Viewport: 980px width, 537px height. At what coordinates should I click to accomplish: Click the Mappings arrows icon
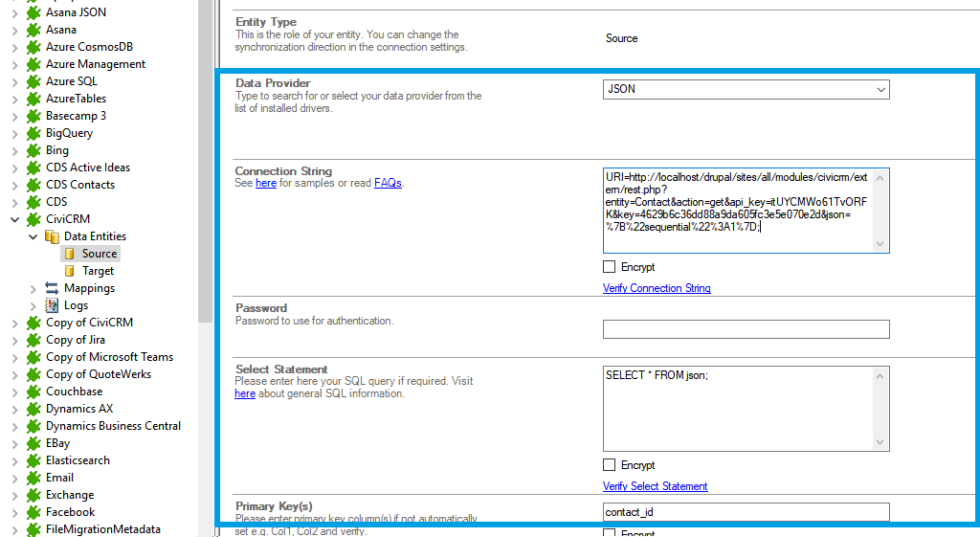[x=52, y=288]
